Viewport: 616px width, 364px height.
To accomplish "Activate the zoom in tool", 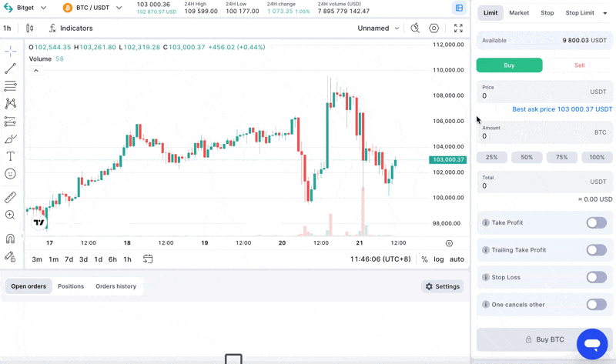I will click(x=10, y=215).
